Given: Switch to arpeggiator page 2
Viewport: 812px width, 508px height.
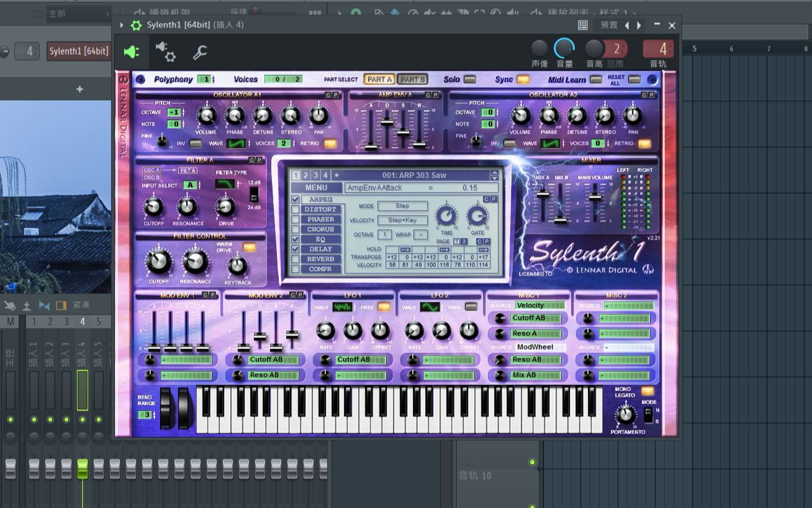Looking at the screenshot, I should (464, 242).
